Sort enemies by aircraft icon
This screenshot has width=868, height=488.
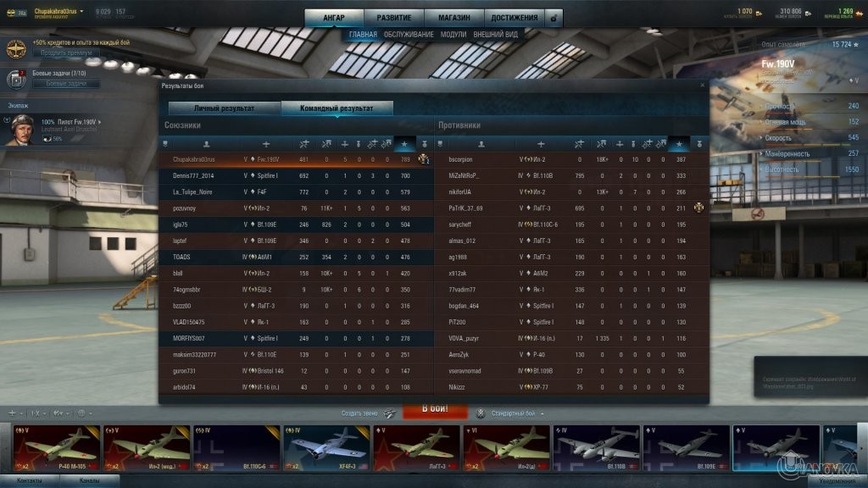click(541, 144)
